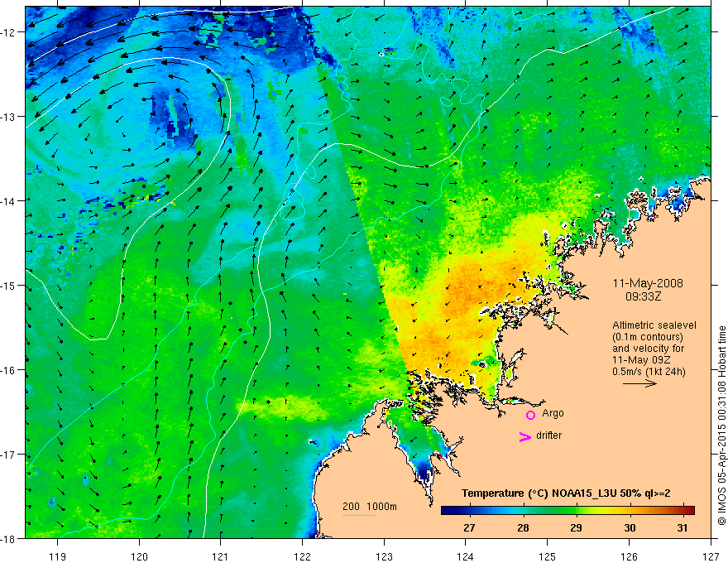This screenshot has height=563, width=728.
Task: Click the date text 11-May-2008
Action: (x=648, y=283)
